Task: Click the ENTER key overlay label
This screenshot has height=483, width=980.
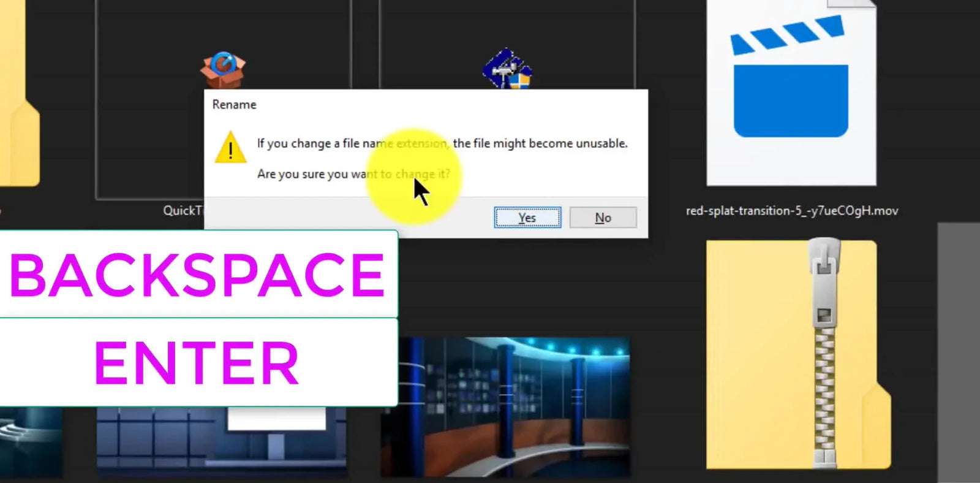Action: point(197,363)
